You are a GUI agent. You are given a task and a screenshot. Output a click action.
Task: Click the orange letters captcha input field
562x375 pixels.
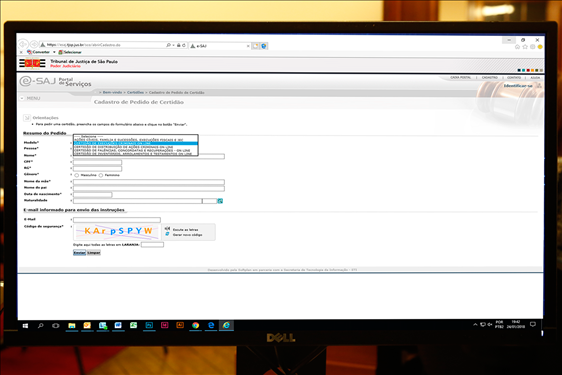pos(152,245)
